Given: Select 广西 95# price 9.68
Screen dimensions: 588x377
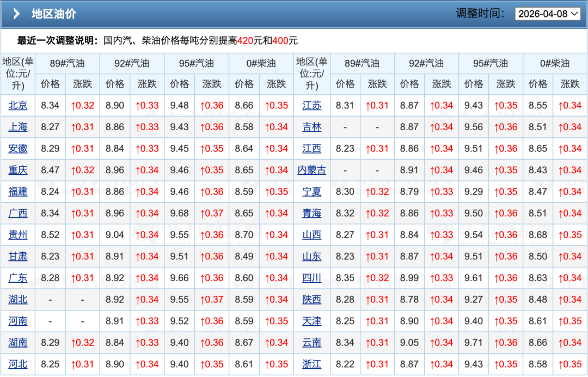Looking at the screenshot, I should pos(179,213).
